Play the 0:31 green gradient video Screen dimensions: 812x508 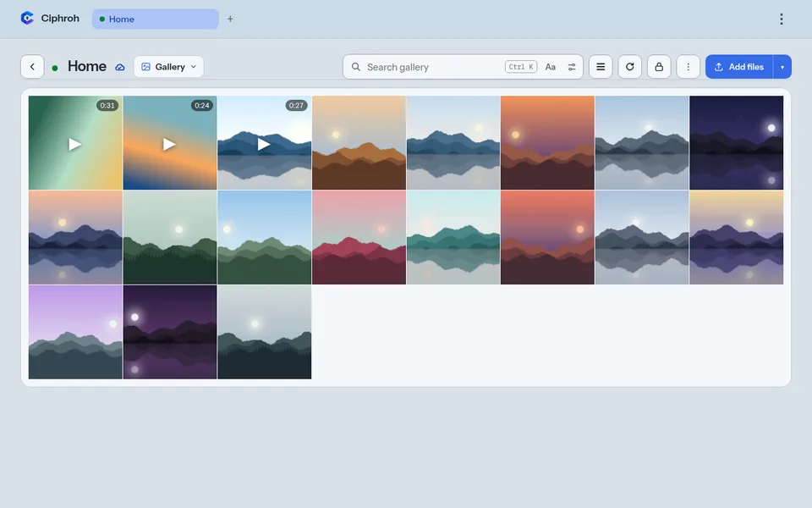coord(75,143)
